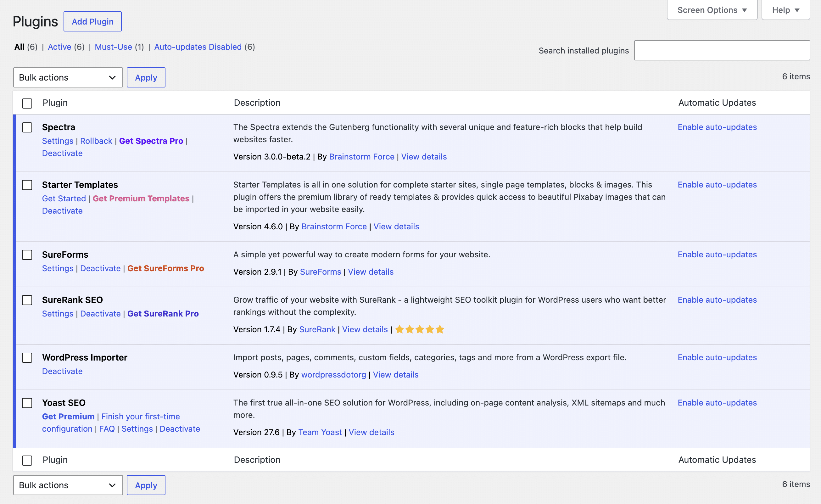821x504 pixels.
Task: Focus the Search installed plugins field
Action: (722, 51)
